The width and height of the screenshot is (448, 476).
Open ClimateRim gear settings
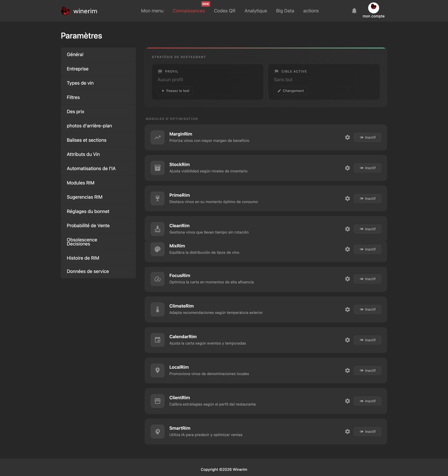pyautogui.click(x=347, y=309)
